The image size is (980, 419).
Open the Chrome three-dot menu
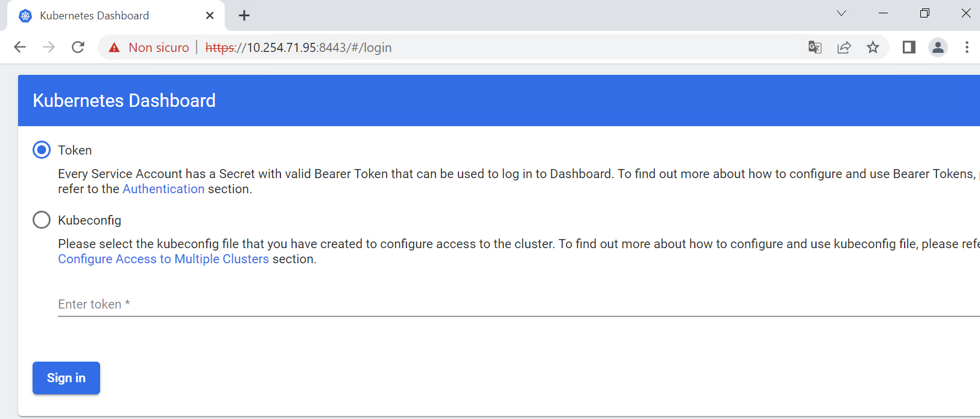point(967,47)
